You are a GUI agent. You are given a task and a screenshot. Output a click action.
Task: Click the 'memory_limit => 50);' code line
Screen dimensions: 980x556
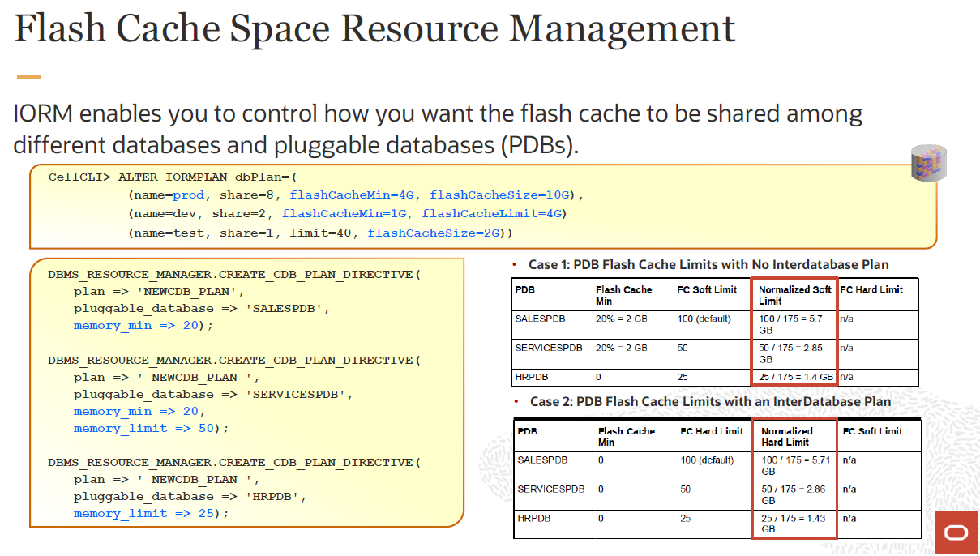(152, 429)
